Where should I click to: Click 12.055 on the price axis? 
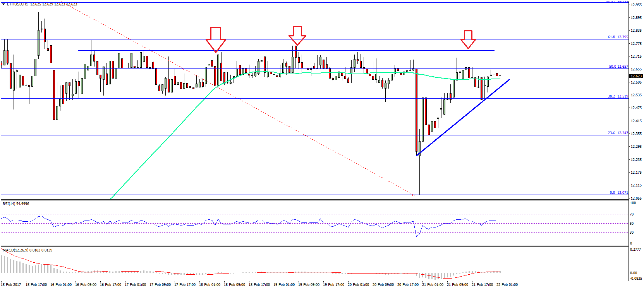tap(636, 198)
